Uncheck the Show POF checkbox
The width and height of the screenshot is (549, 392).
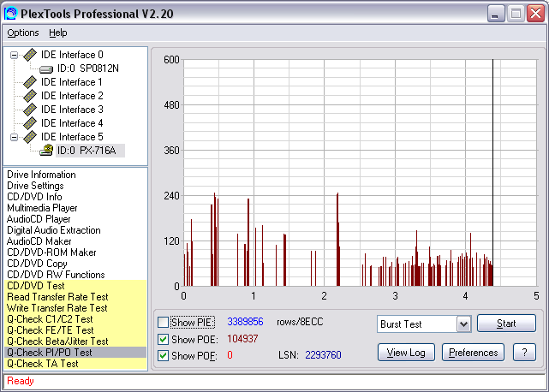pyautogui.click(x=164, y=355)
